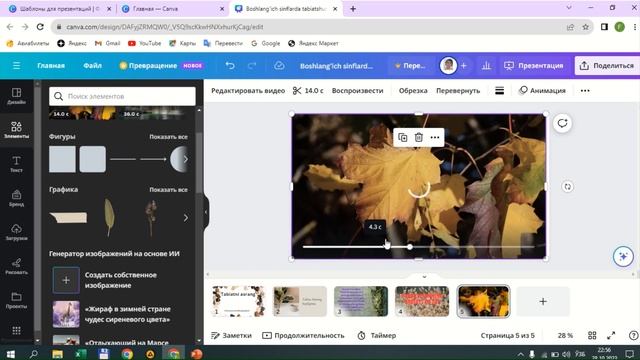Open the Canva hamburger menu
The height and width of the screenshot is (360, 640).
click(x=16, y=66)
